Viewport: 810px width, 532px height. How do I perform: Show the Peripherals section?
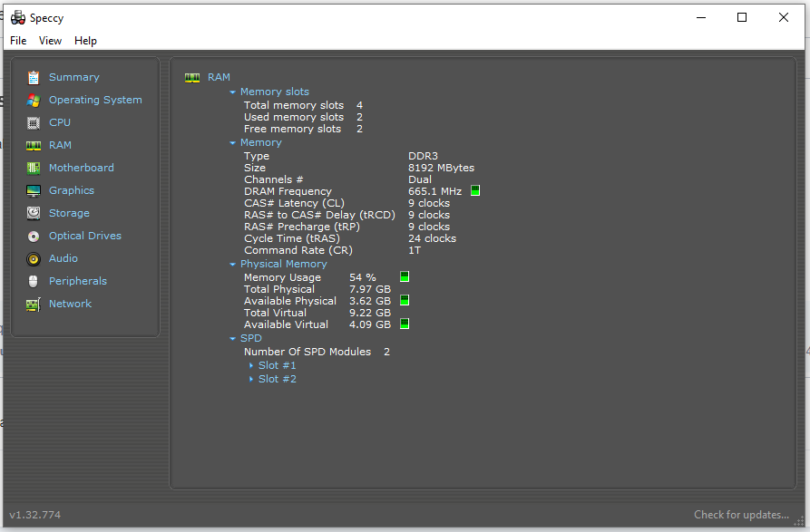[77, 281]
